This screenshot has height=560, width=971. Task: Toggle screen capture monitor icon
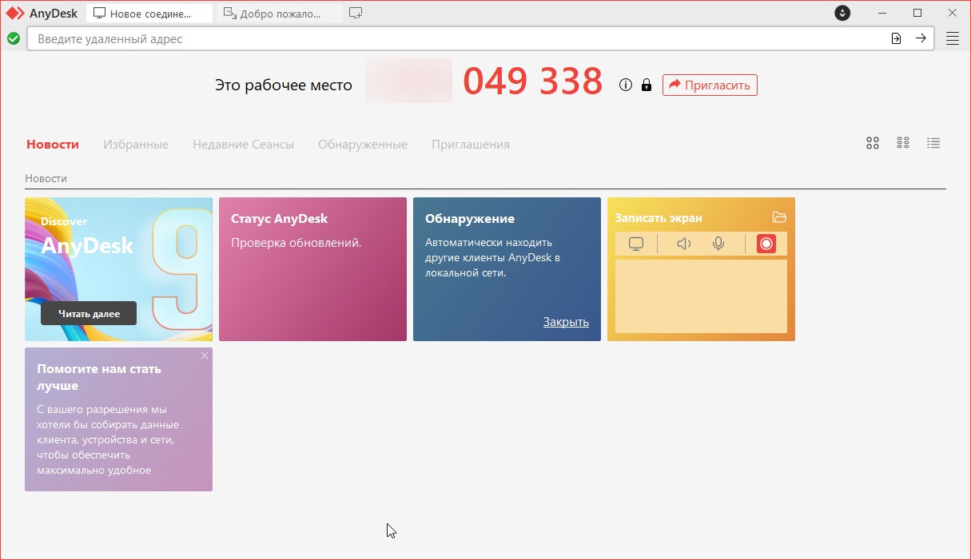coord(636,244)
